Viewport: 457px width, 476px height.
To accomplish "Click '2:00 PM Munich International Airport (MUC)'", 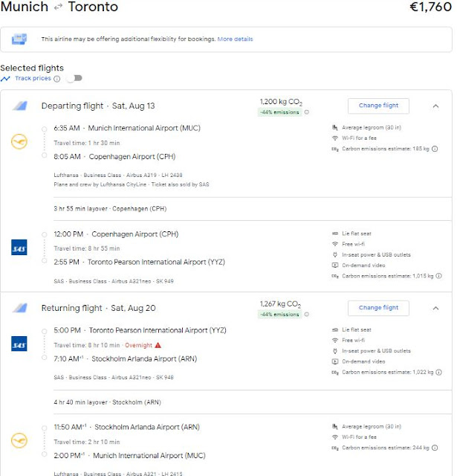I will pyautogui.click(x=129, y=456).
